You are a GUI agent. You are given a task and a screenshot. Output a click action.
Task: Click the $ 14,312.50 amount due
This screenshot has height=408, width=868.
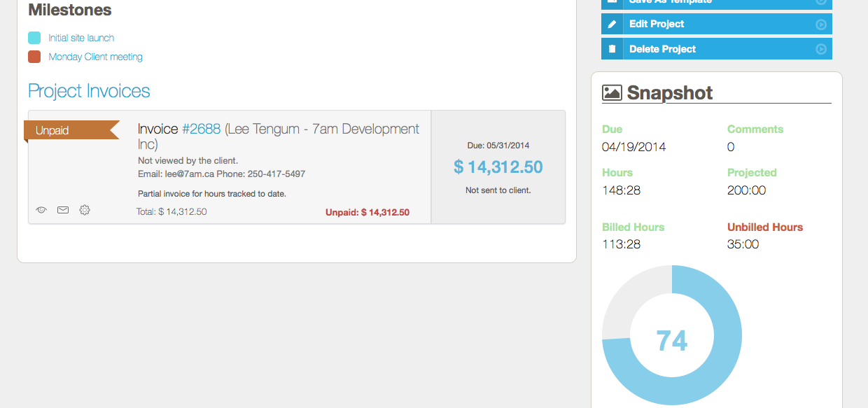click(498, 167)
